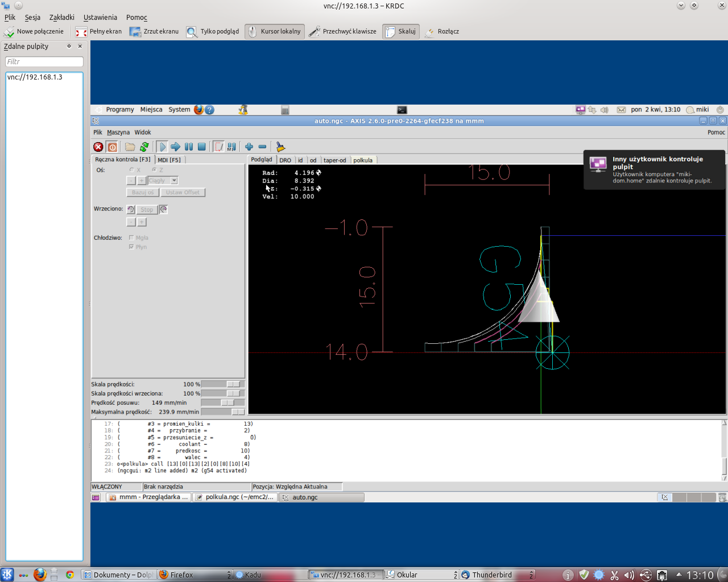
Task: Run the next line with the step arrow
Action: 175,147
